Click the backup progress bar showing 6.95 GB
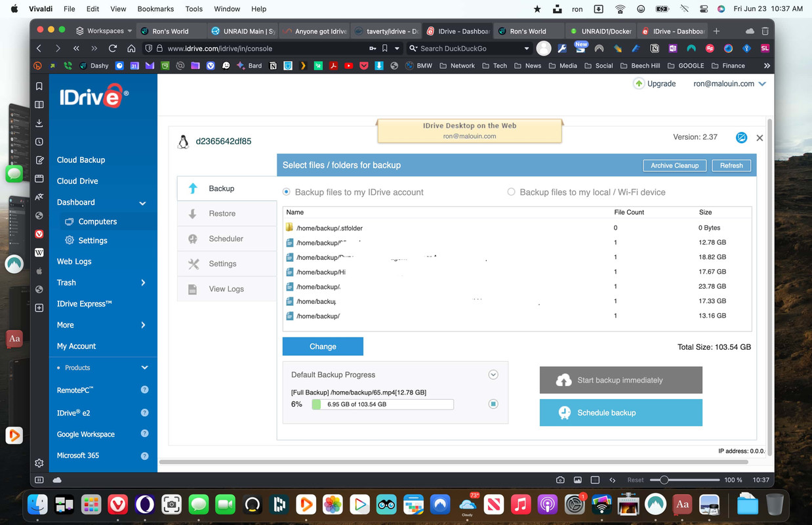812x525 pixels. click(382, 404)
